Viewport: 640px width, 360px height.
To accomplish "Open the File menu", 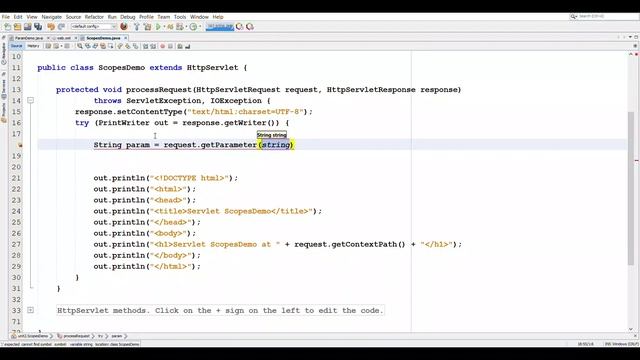I will point(6,17).
